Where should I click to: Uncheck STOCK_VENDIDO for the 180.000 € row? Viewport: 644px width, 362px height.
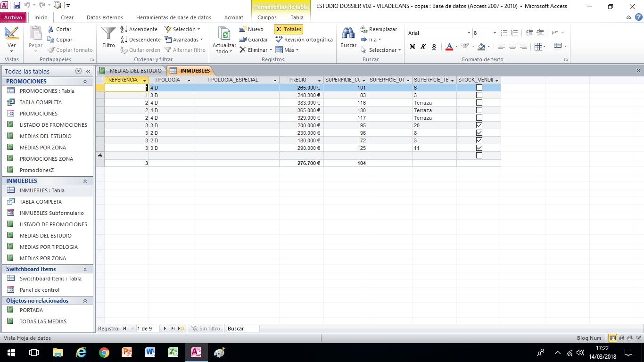[479, 140]
